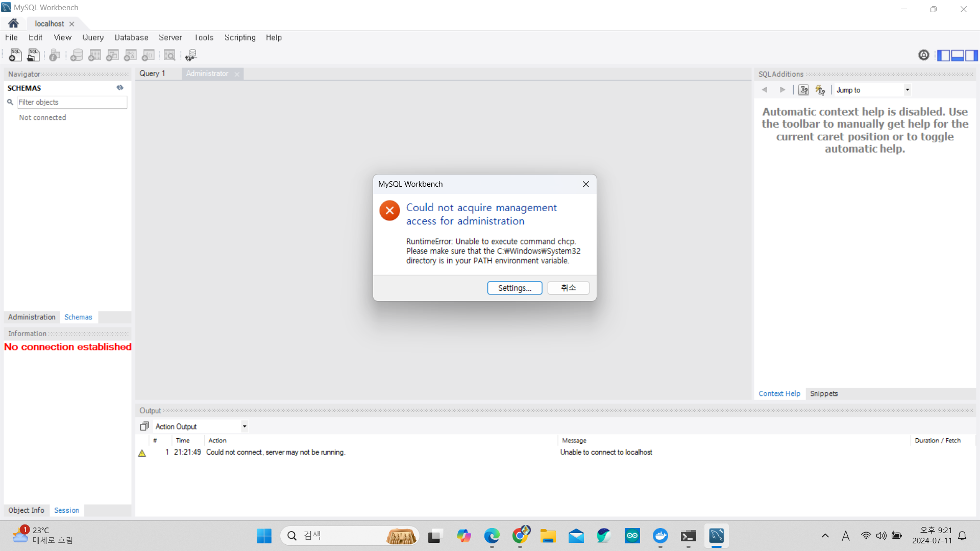Open the object inspector icon
This screenshot has height=551, width=980.
click(x=55, y=55)
